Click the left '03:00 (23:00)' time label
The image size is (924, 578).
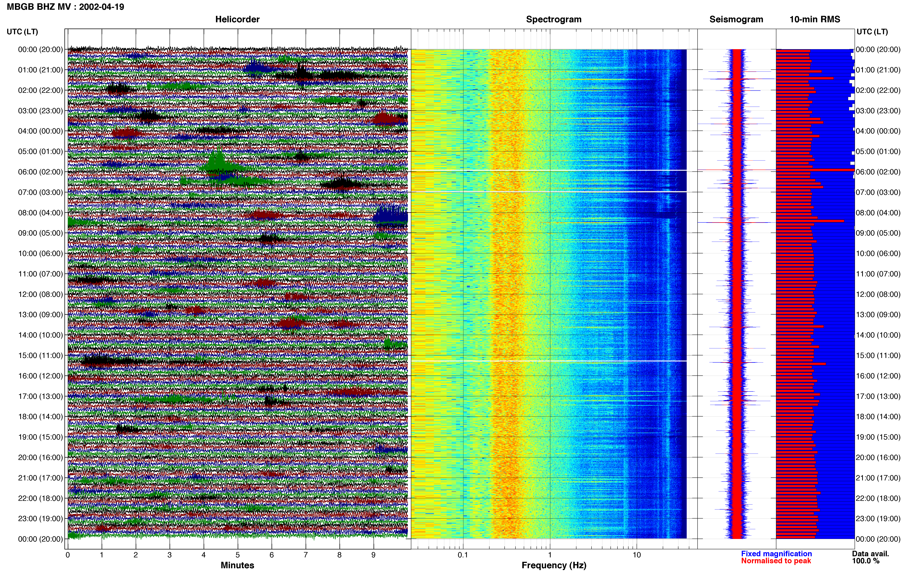point(41,111)
